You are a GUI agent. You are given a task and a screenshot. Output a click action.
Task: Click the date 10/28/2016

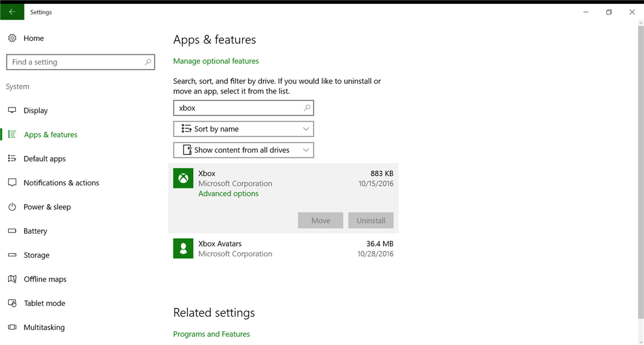375,254
